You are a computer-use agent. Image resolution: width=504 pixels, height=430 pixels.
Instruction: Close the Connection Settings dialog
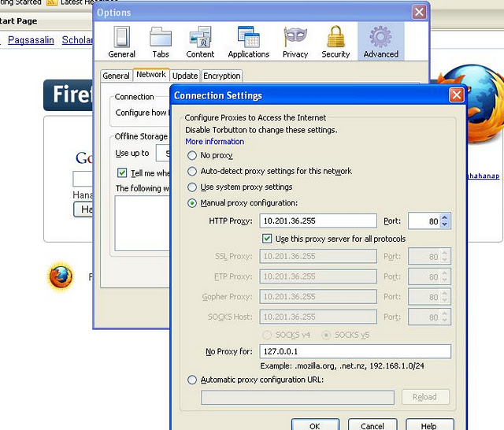tap(457, 95)
